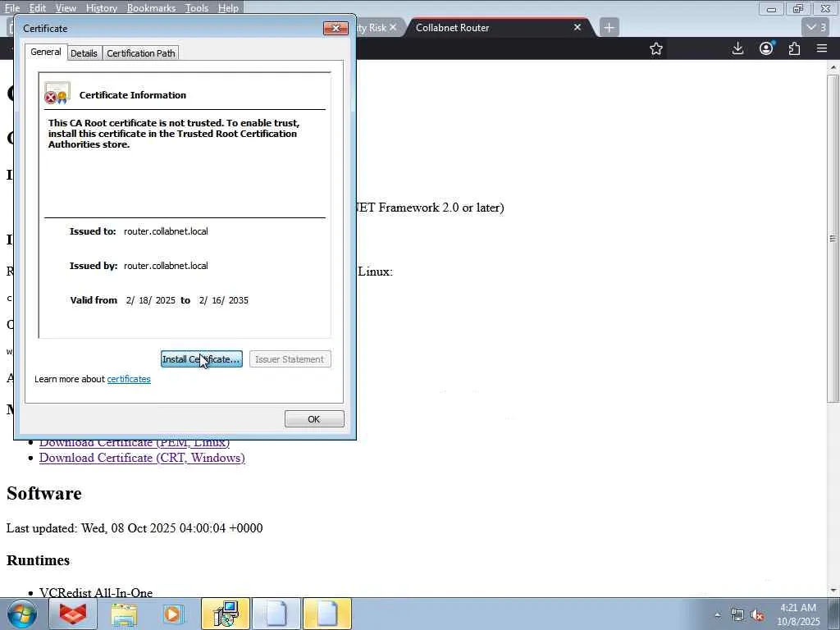Show hidden system tray icons
Image resolution: width=840 pixels, height=630 pixels.
click(x=717, y=615)
